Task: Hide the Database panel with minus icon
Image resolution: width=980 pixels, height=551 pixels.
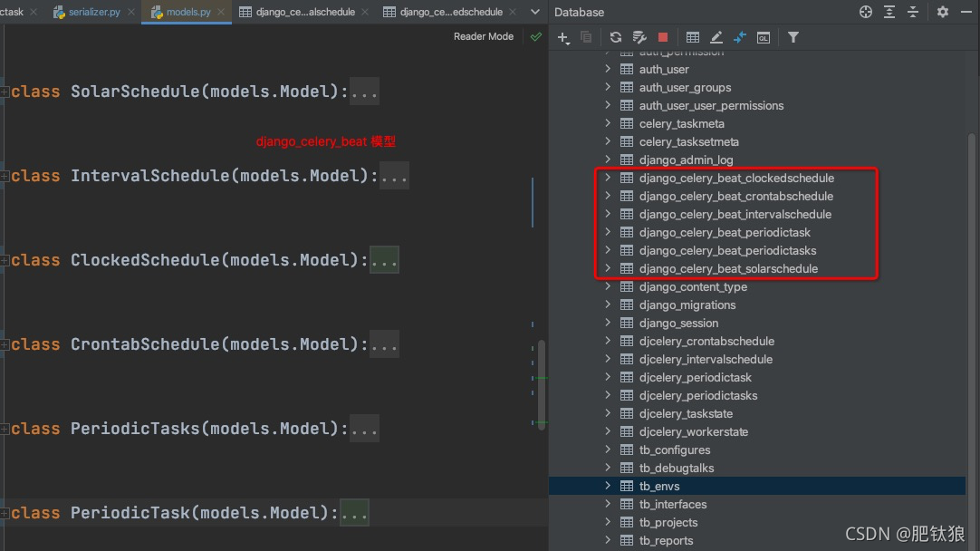Action: pyautogui.click(x=966, y=12)
